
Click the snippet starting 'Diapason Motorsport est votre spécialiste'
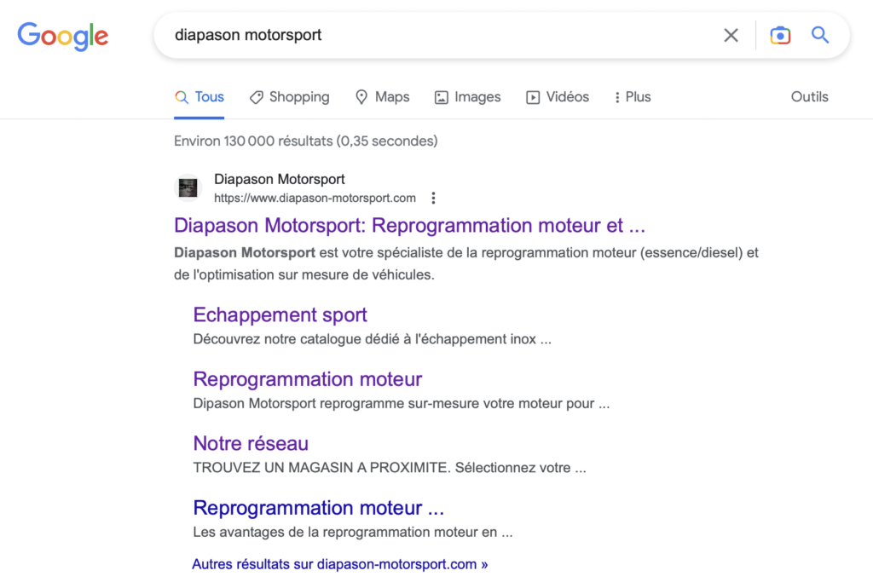coord(466,263)
